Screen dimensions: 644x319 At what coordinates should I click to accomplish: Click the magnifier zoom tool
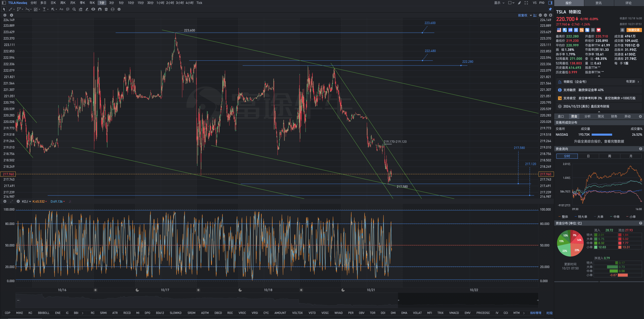(x=74, y=9)
